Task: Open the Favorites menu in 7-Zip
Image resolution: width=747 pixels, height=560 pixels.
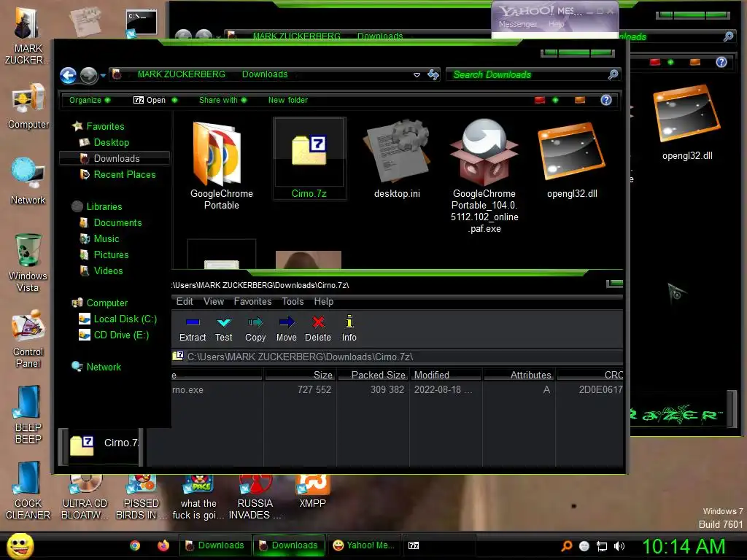Action: (252, 301)
